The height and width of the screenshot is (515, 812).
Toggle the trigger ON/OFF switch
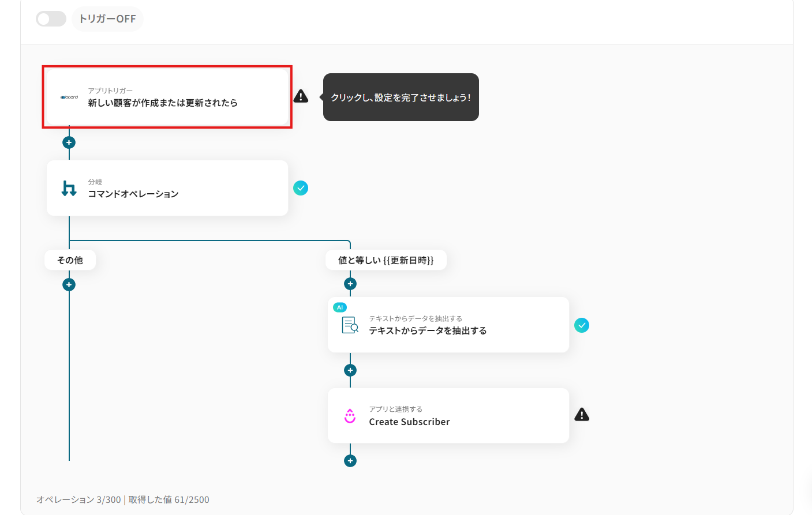pos(51,19)
